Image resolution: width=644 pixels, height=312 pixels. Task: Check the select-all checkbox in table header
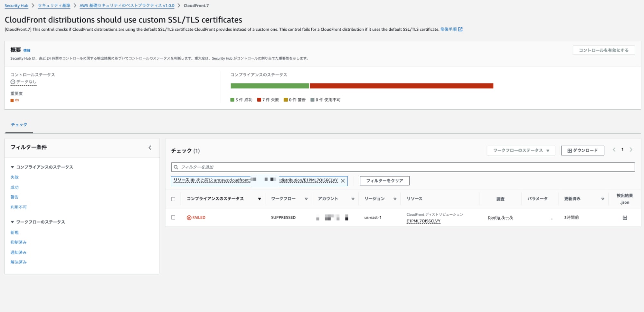click(x=173, y=199)
